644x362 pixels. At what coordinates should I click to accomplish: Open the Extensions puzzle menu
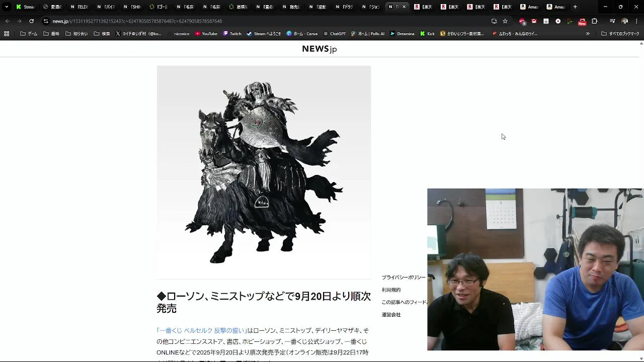(595, 21)
